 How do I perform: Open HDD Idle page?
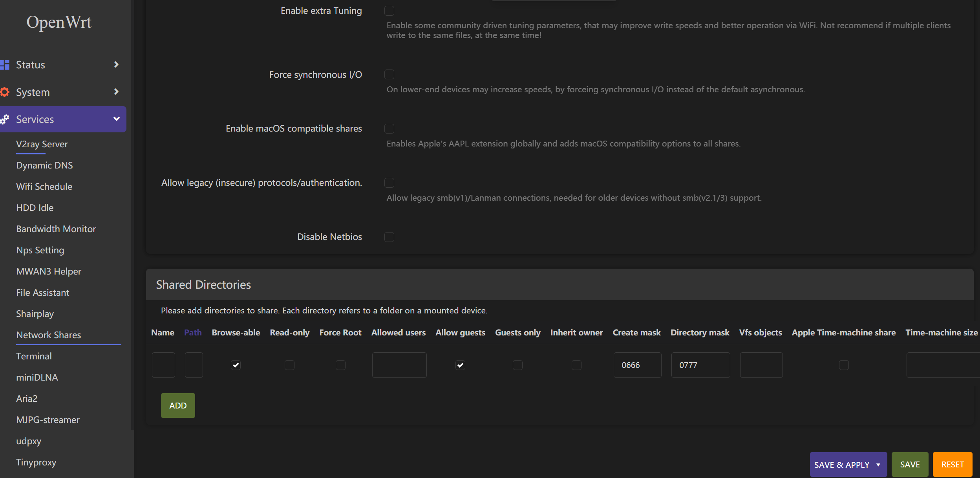click(35, 208)
